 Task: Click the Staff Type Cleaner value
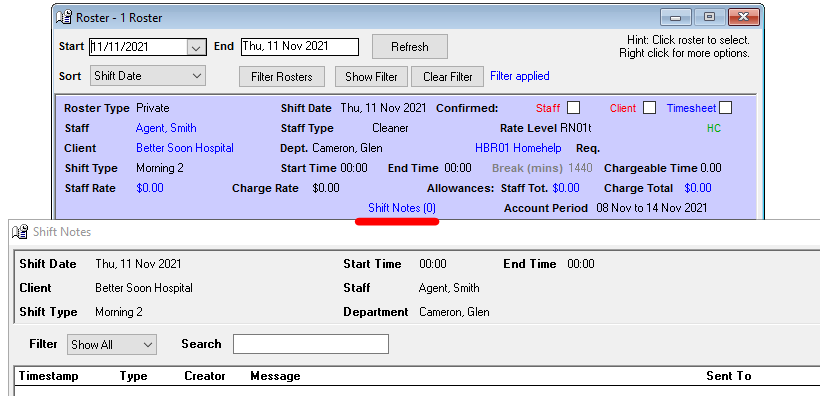(390, 128)
